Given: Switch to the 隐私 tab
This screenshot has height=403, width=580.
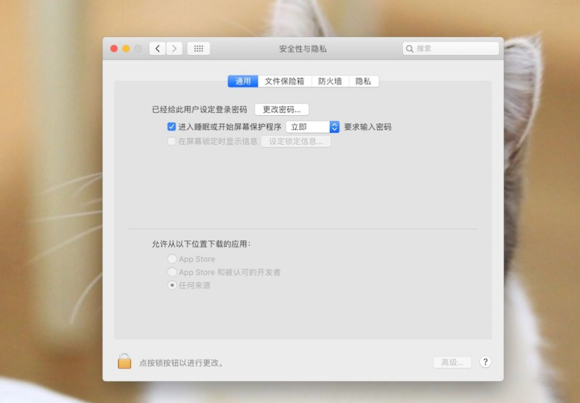Looking at the screenshot, I should coord(363,81).
